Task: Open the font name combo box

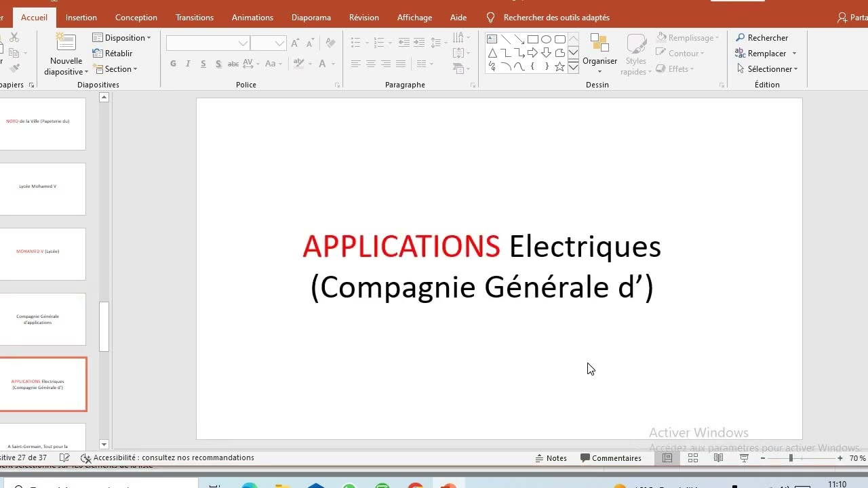Action: click(x=208, y=43)
